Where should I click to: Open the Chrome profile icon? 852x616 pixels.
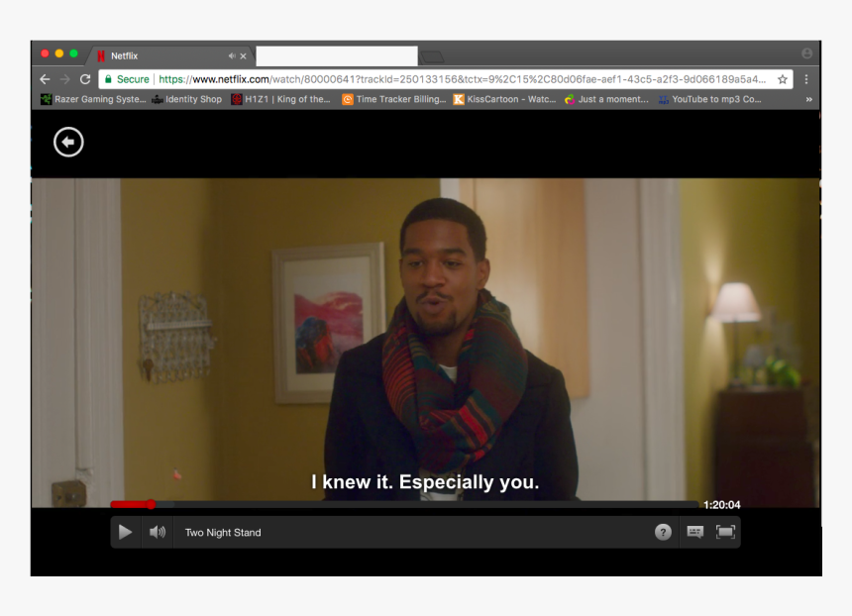tap(806, 53)
